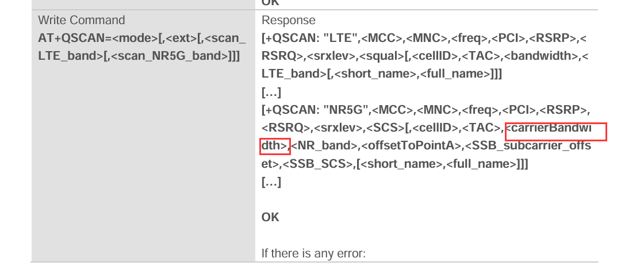
Task: Click the bold OK below the NR5G response
Action: pyautogui.click(x=270, y=217)
